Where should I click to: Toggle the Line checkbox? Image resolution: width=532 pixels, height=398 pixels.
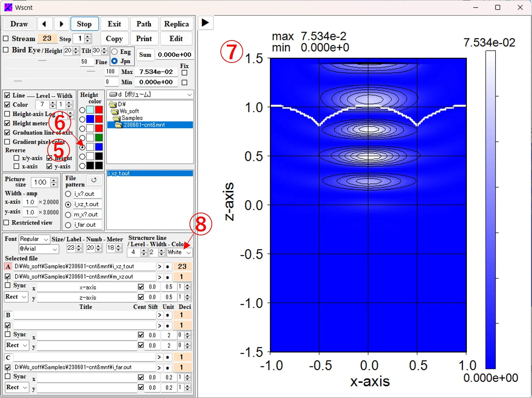pos(7,95)
